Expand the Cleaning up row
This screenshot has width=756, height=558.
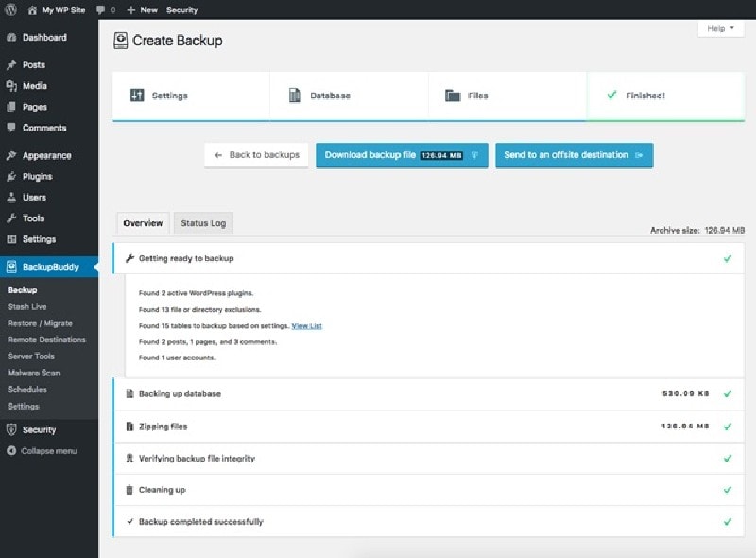tap(429, 490)
